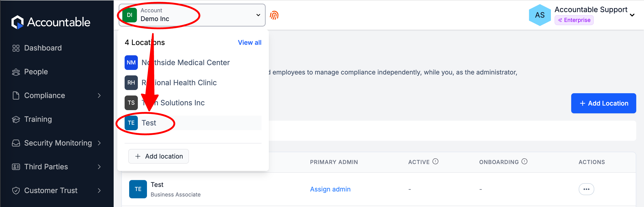Click the orange fingerprint icon
The height and width of the screenshot is (207, 644).
[x=274, y=15]
